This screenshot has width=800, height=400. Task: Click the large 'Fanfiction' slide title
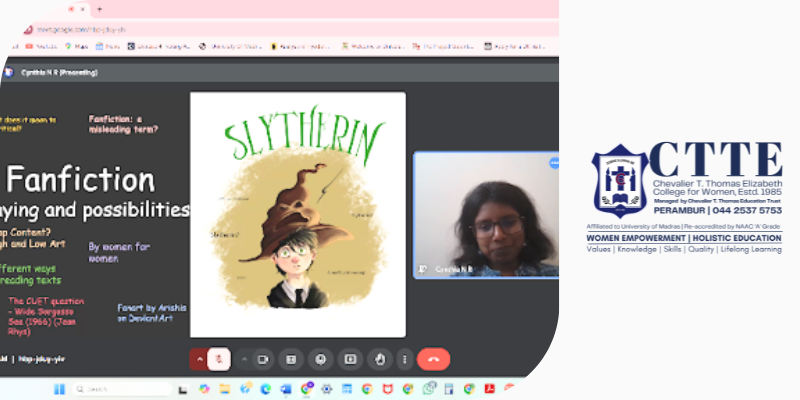(x=80, y=180)
